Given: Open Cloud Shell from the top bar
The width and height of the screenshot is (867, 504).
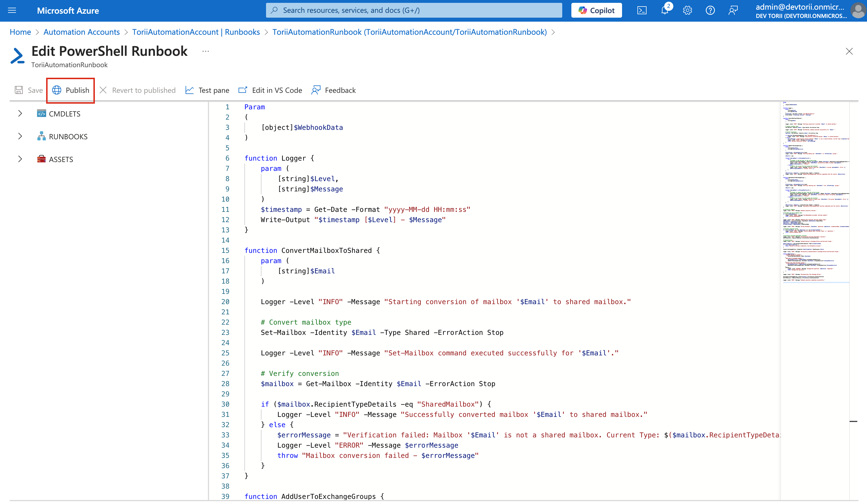Looking at the screenshot, I should click(642, 10).
